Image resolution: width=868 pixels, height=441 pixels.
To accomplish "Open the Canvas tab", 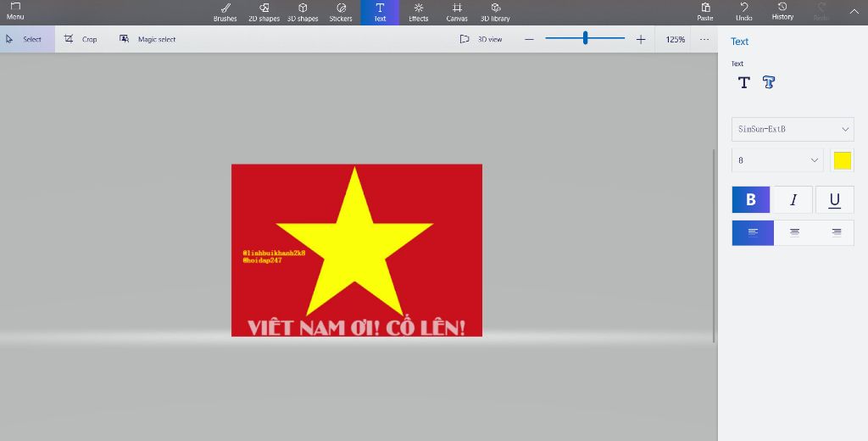I will (457, 12).
